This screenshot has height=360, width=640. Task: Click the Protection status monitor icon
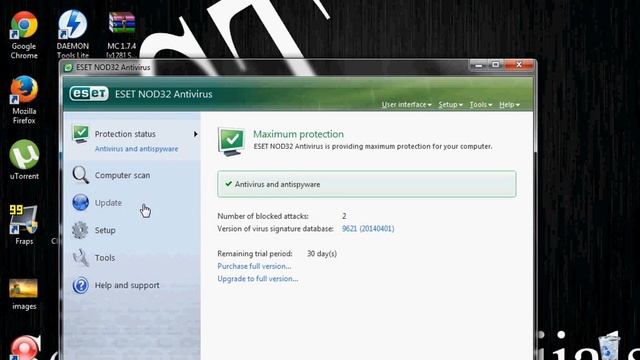tap(80, 135)
